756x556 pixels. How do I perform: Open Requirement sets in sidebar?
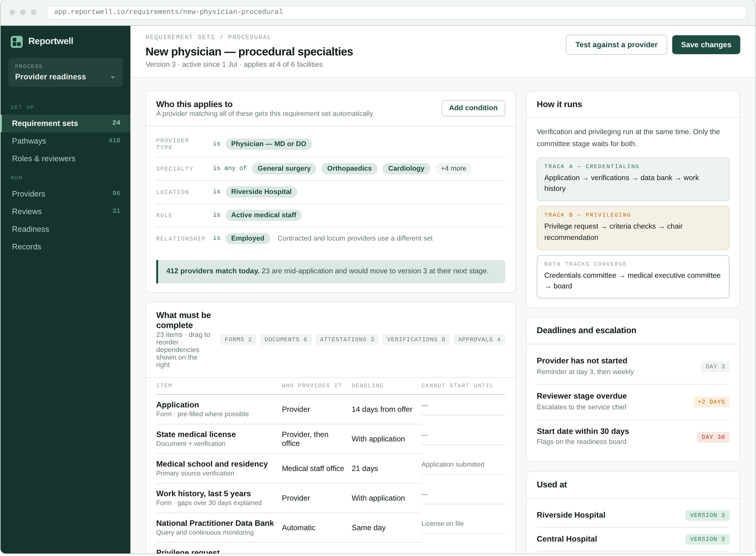[x=65, y=123]
